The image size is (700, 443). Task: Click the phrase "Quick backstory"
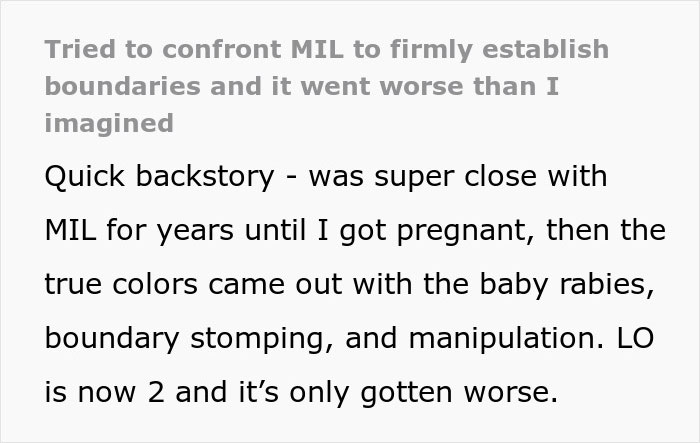(x=162, y=177)
